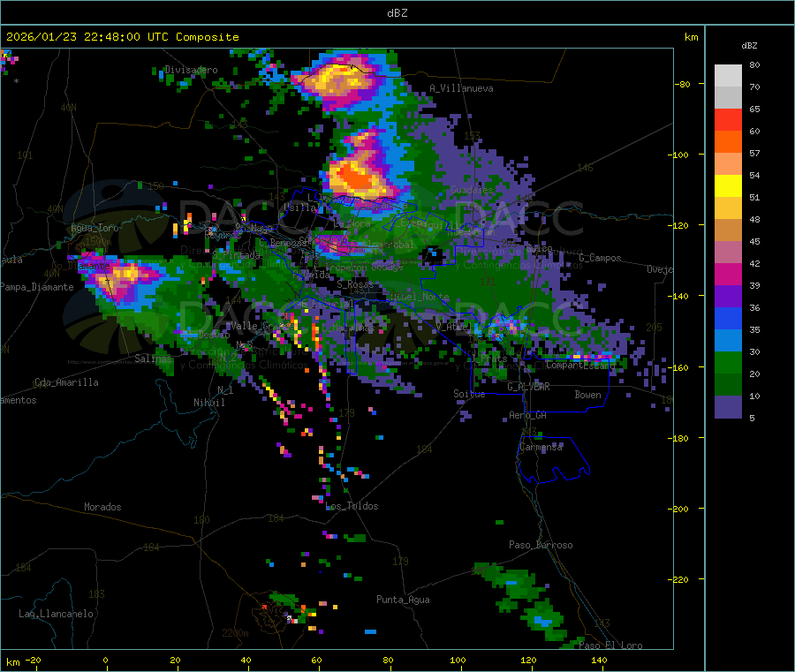Viewport: 795px width, 672px height.
Task: Click the 'Pampa_Diamante' map label
Action: pyautogui.click(x=37, y=287)
